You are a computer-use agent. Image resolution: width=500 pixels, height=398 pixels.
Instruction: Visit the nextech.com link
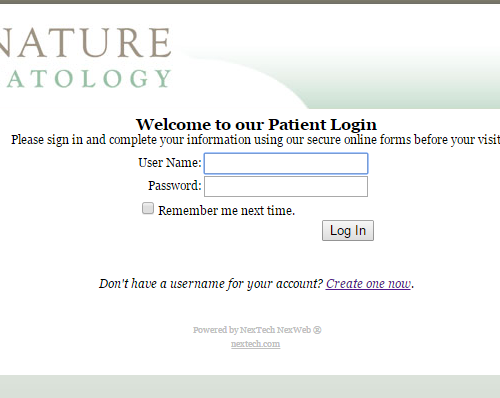255,344
